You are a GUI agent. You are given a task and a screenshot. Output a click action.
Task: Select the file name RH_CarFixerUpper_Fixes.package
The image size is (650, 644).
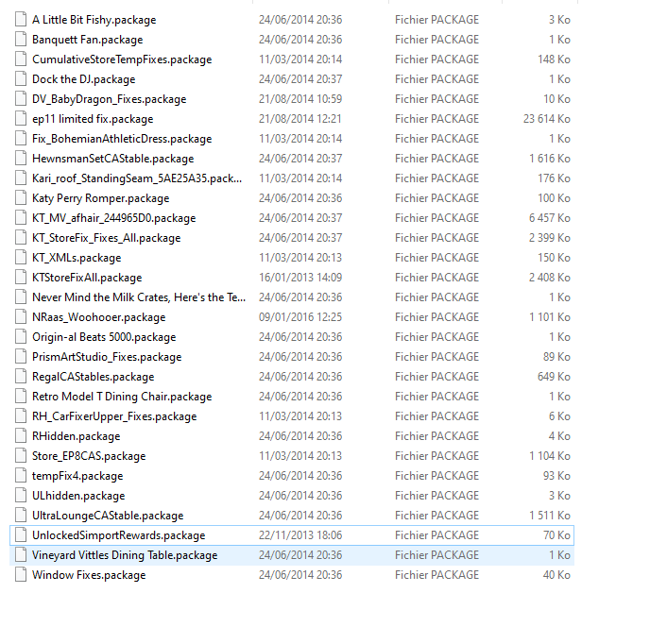pyautogui.click(x=114, y=416)
